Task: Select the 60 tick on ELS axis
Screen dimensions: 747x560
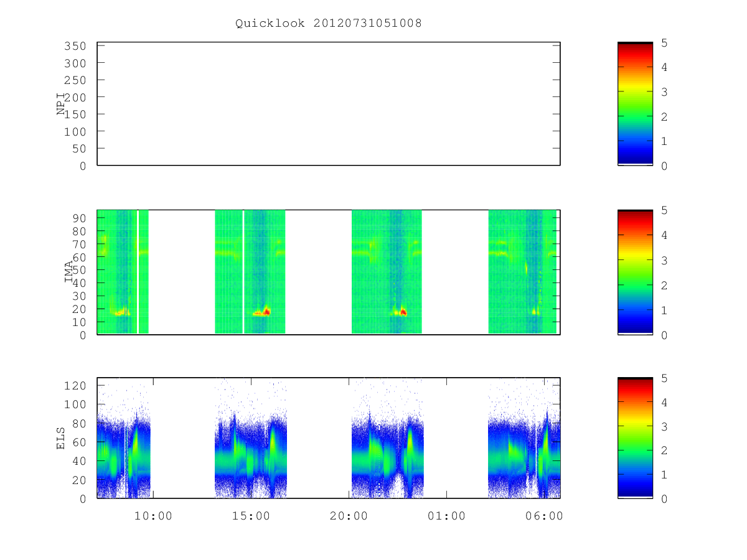Action: tap(80, 442)
